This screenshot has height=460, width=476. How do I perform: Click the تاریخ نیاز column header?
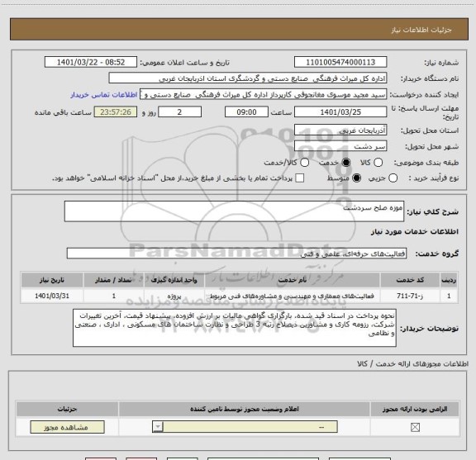52,280
